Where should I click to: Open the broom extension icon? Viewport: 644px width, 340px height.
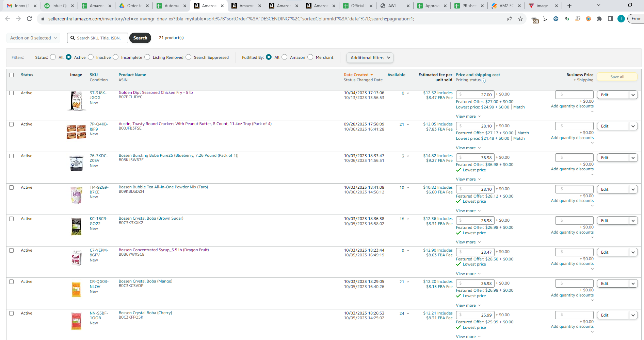click(545, 19)
